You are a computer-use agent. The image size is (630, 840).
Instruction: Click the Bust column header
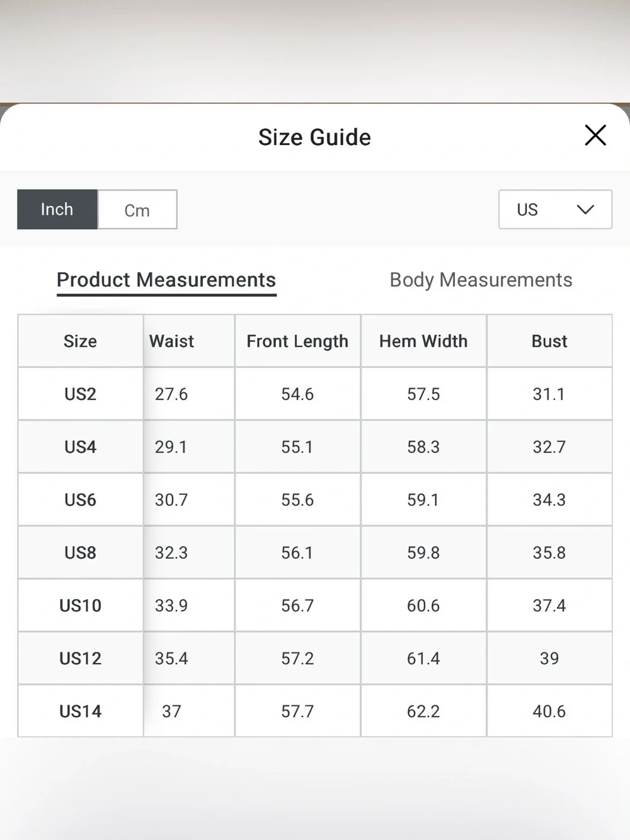[549, 341]
